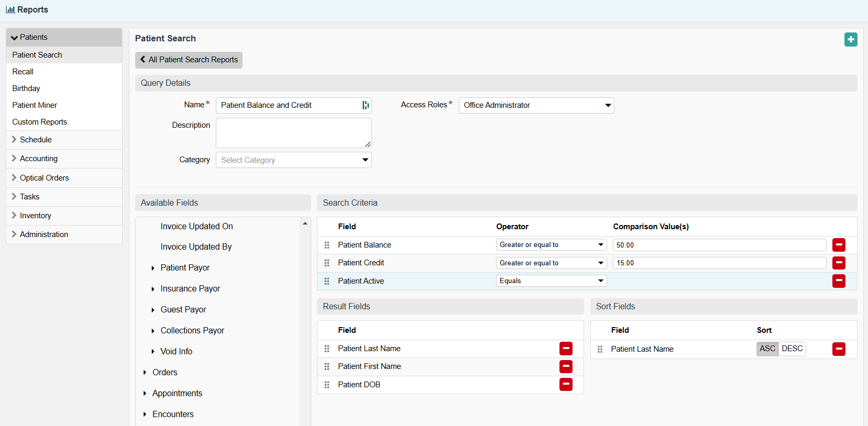Expand the Accounting section in sidebar
The height and width of the screenshot is (426, 868).
39,159
